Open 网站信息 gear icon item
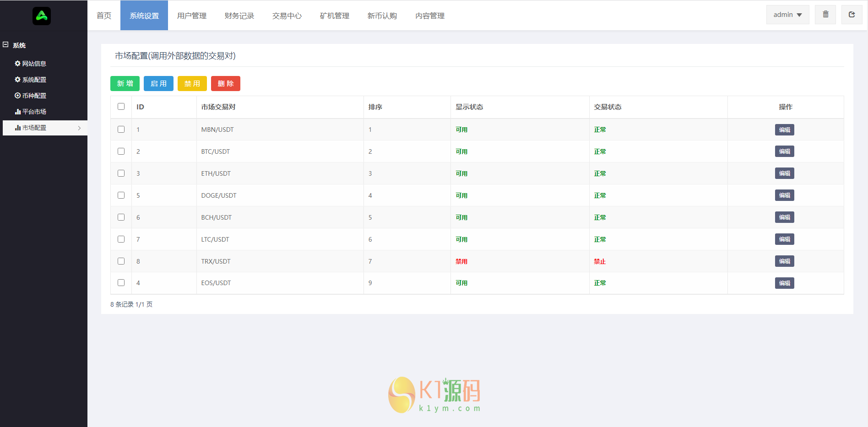Screen dimensions: 868x427 pyautogui.click(x=30, y=64)
